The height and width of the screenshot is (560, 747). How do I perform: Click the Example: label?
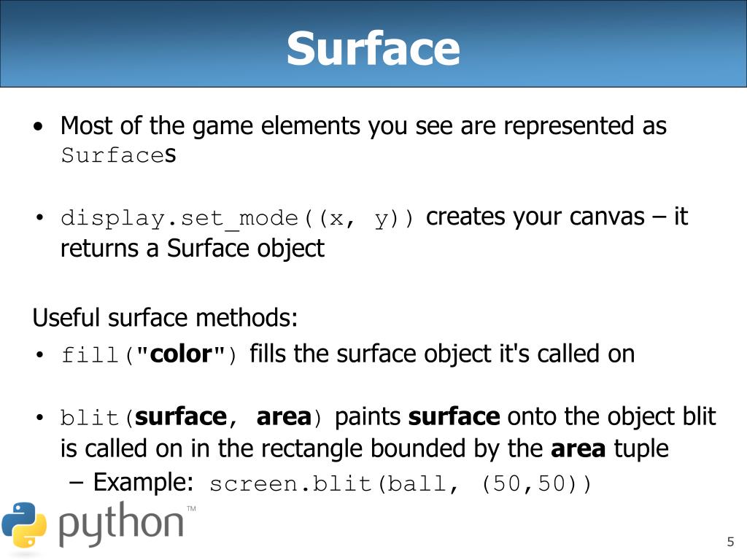143,482
